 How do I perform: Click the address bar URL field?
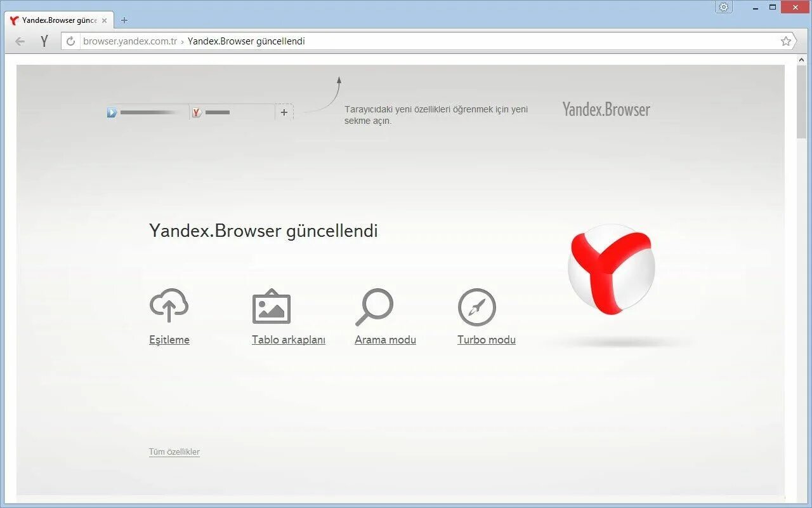click(x=429, y=41)
